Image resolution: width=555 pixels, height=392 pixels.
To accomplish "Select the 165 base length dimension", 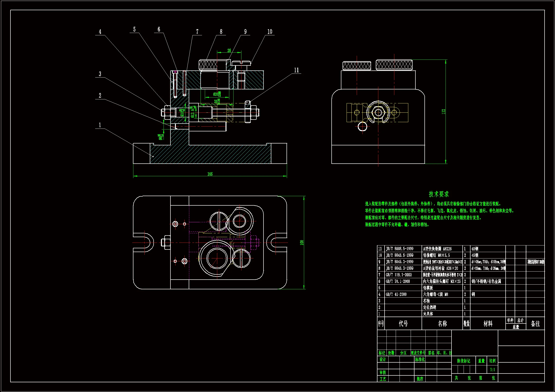I will coord(210,174).
